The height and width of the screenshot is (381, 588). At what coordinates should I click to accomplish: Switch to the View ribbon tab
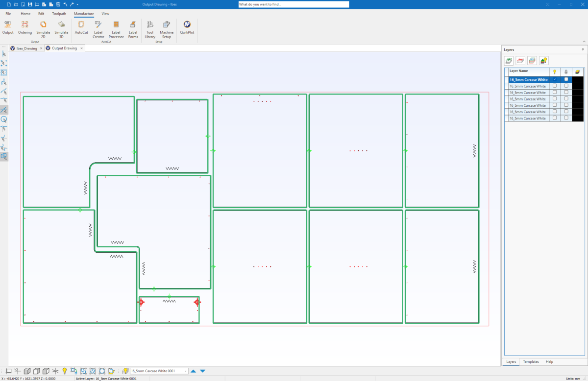click(105, 14)
